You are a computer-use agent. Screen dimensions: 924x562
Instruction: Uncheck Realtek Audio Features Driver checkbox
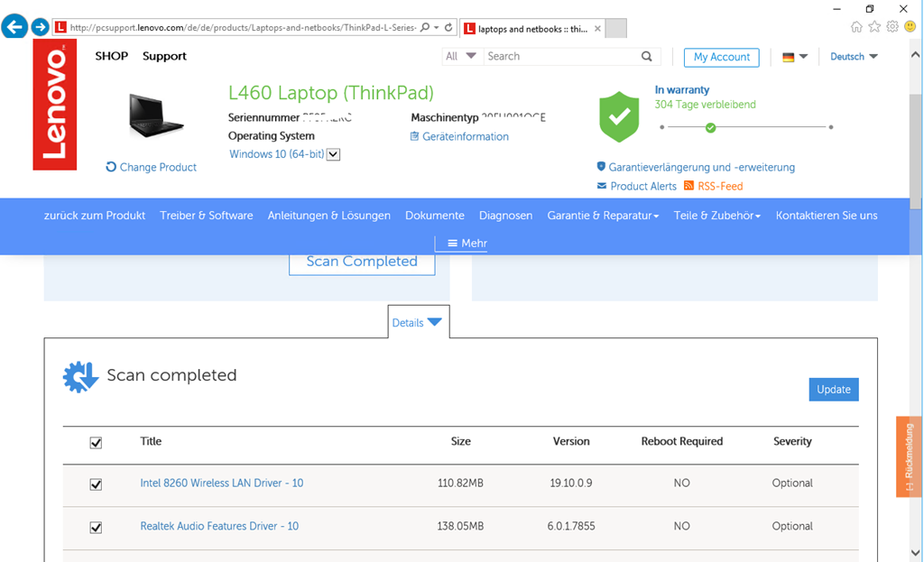click(96, 528)
